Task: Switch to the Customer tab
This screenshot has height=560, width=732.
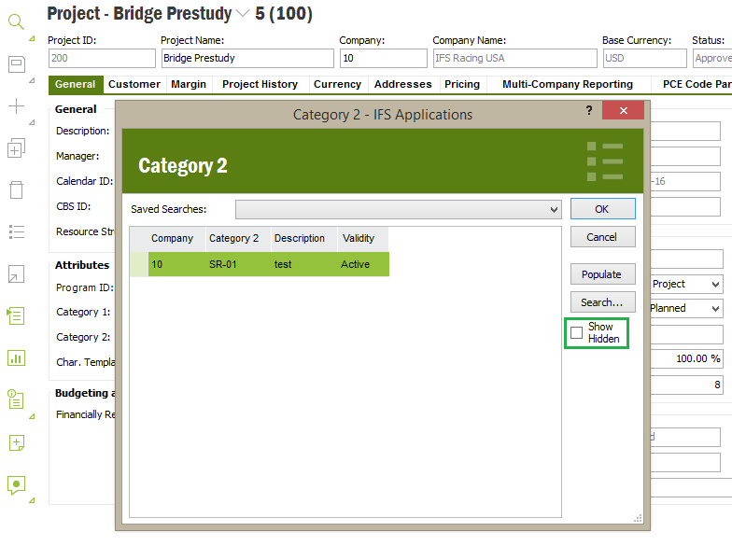Action: pyautogui.click(x=134, y=84)
